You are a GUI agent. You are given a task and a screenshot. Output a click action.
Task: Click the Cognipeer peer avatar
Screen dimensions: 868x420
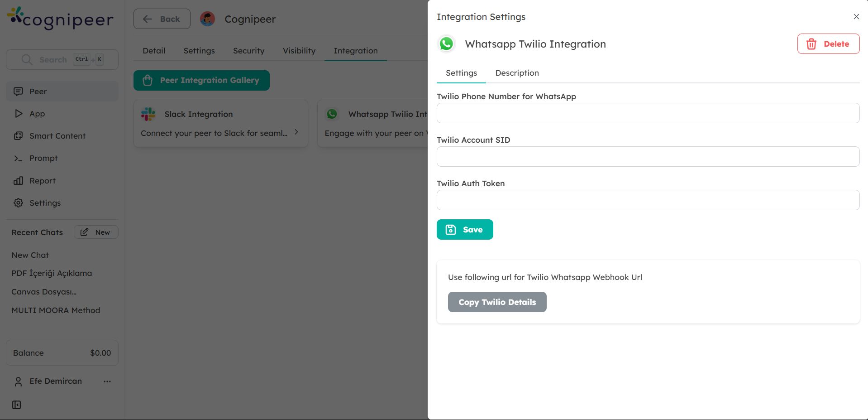click(207, 19)
